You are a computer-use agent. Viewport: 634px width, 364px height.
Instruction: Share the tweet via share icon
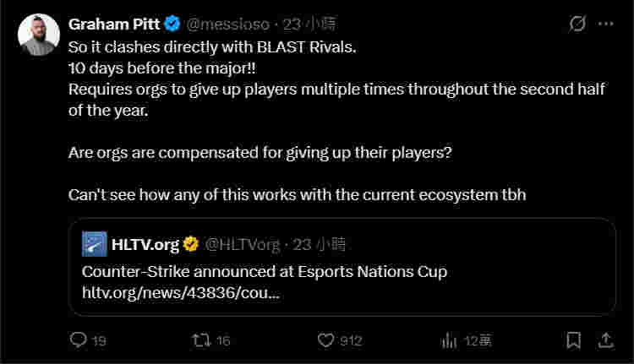click(605, 340)
